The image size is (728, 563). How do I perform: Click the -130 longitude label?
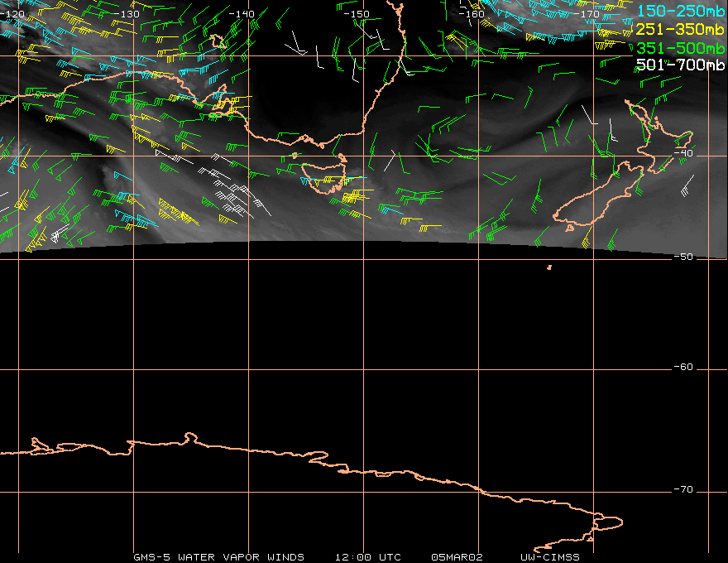127,14
